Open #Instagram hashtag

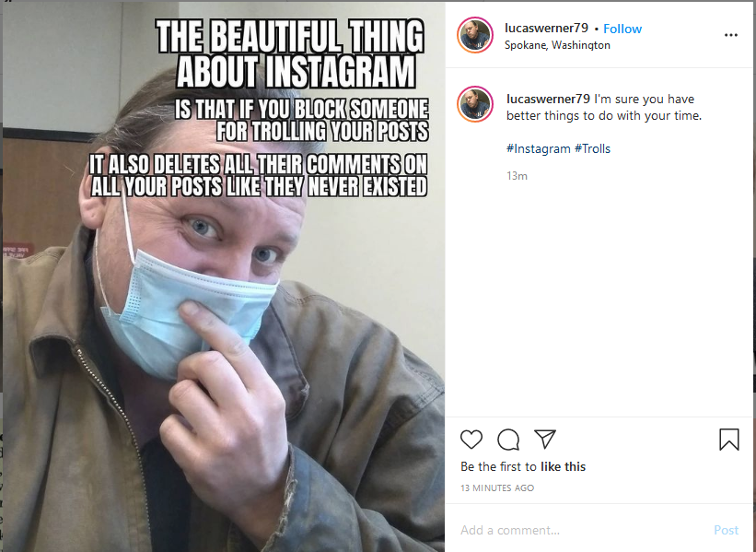click(x=538, y=148)
